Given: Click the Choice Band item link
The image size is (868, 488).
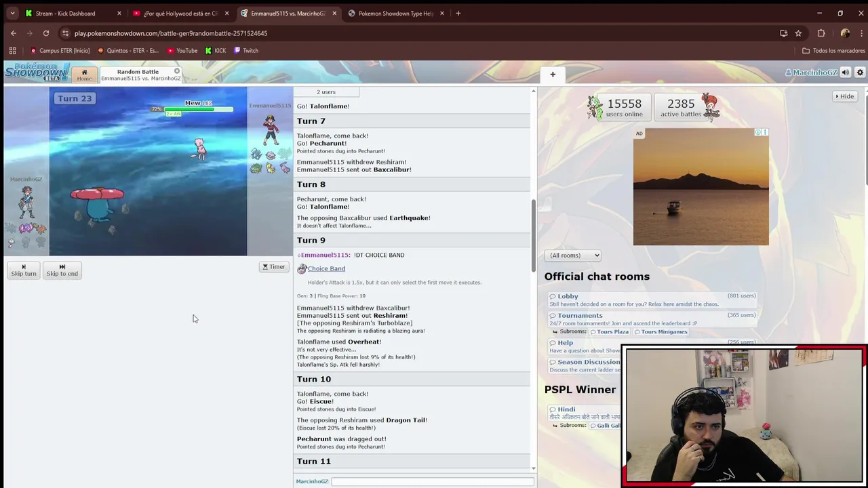Looking at the screenshot, I should point(326,268).
